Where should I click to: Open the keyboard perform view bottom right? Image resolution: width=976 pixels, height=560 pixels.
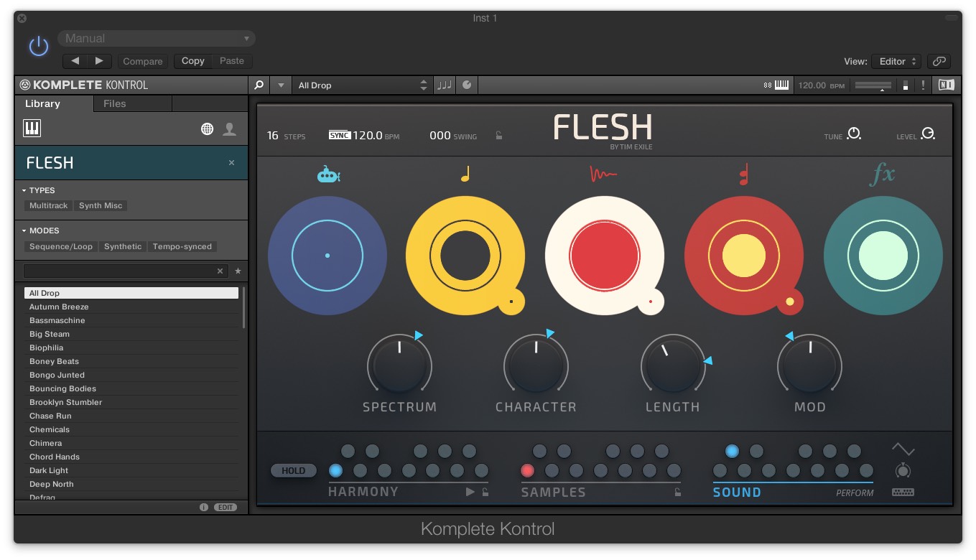pos(903,492)
